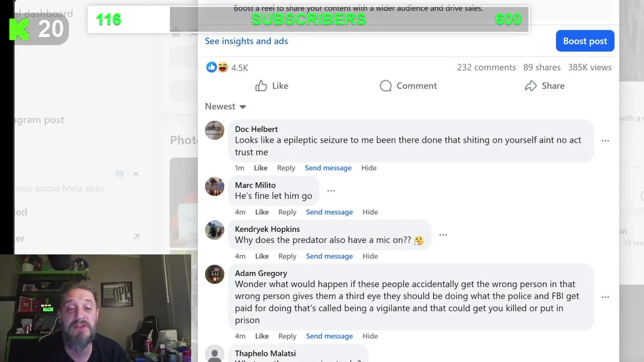Click the Like thumbs-up icon on the post
Screen dimensions: 644x362
point(261,85)
